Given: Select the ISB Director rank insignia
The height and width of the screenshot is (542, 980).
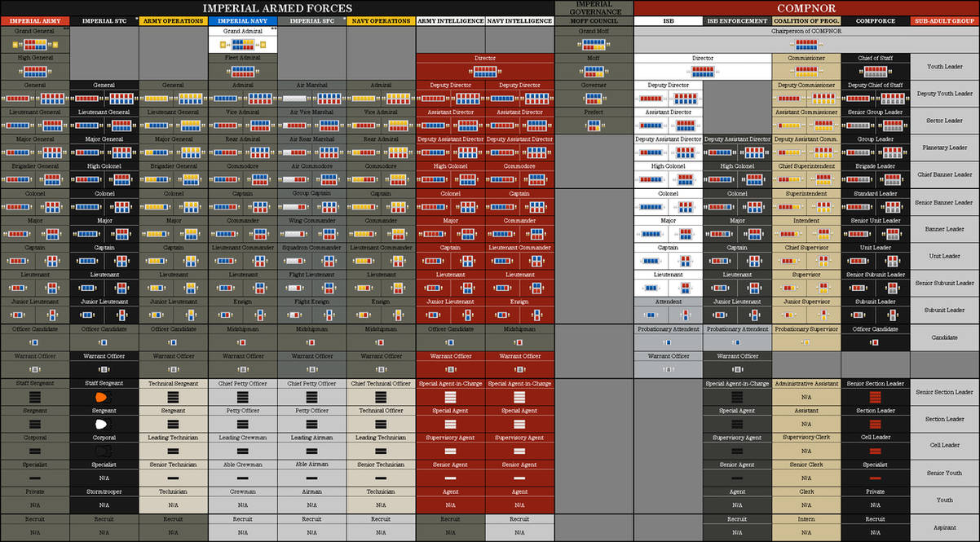Looking at the screenshot, I should coord(703,72).
